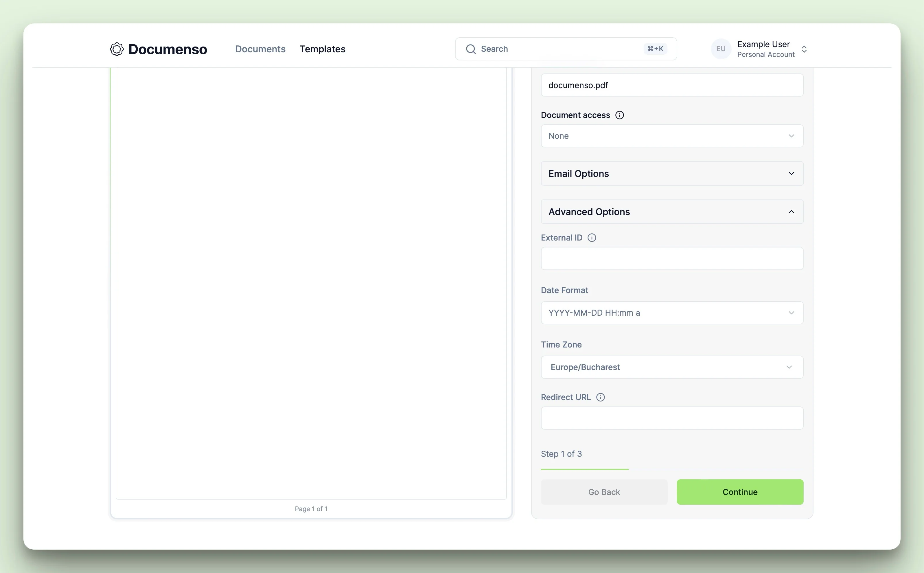This screenshot has width=924, height=573.
Task: Click the Continue button to proceed
Action: click(740, 491)
